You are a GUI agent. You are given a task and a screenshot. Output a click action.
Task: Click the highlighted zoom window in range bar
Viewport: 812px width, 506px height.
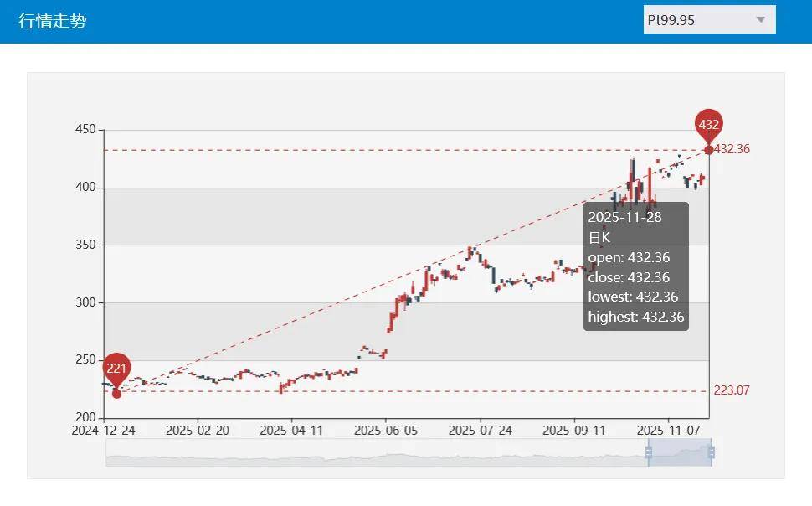(680, 453)
